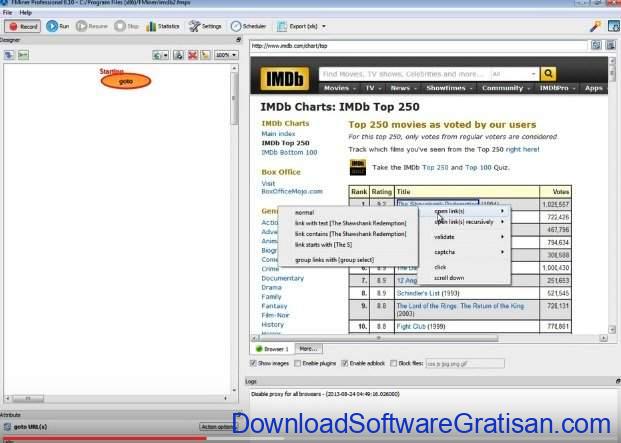The width and height of the screenshot is (621, 443).
Task: Open the Documentary genre link
Action: click(x=282, y=278)
